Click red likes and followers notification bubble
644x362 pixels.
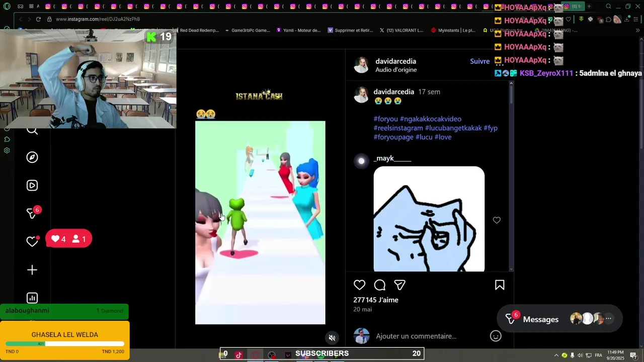tap(69, 239)
